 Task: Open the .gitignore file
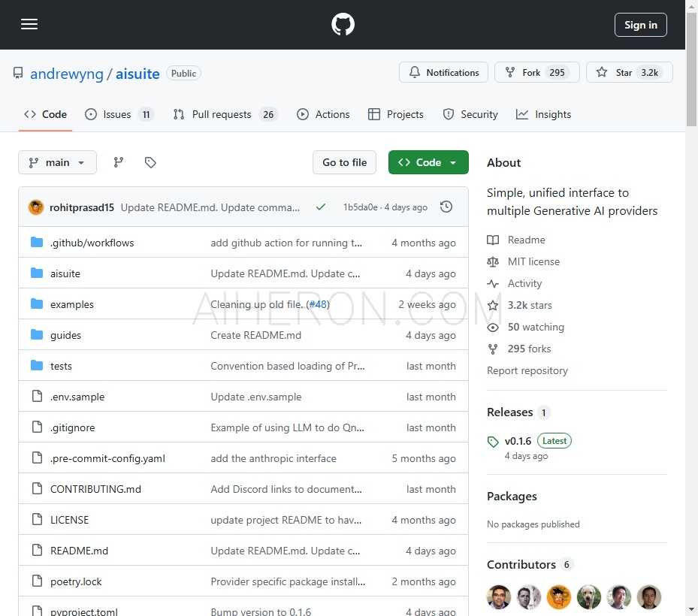(73, 427)
